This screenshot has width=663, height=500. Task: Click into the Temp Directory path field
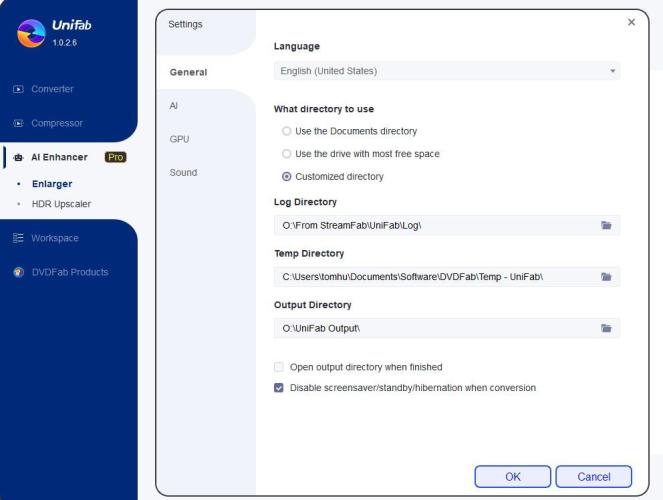pyautogui.click(x=447, y=277)
